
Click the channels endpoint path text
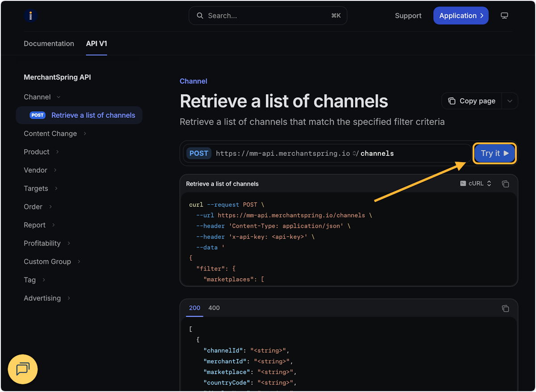pyautogui.click(x=377, y=153)
